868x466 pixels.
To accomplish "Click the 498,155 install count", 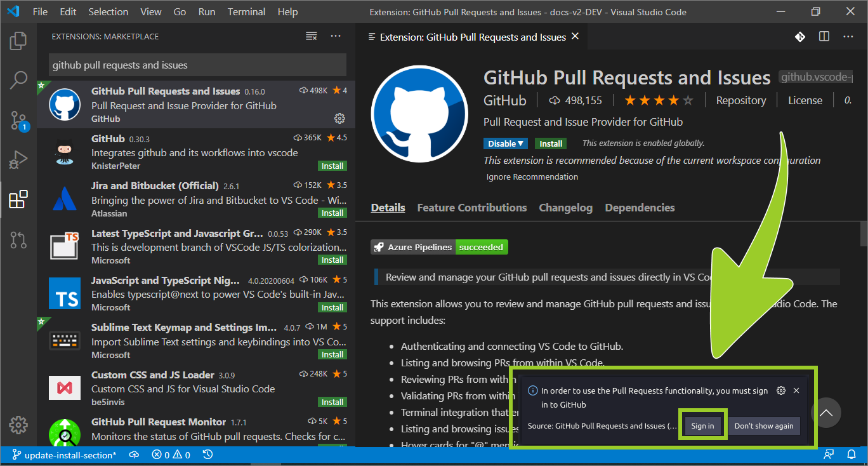I will point(575,100).
